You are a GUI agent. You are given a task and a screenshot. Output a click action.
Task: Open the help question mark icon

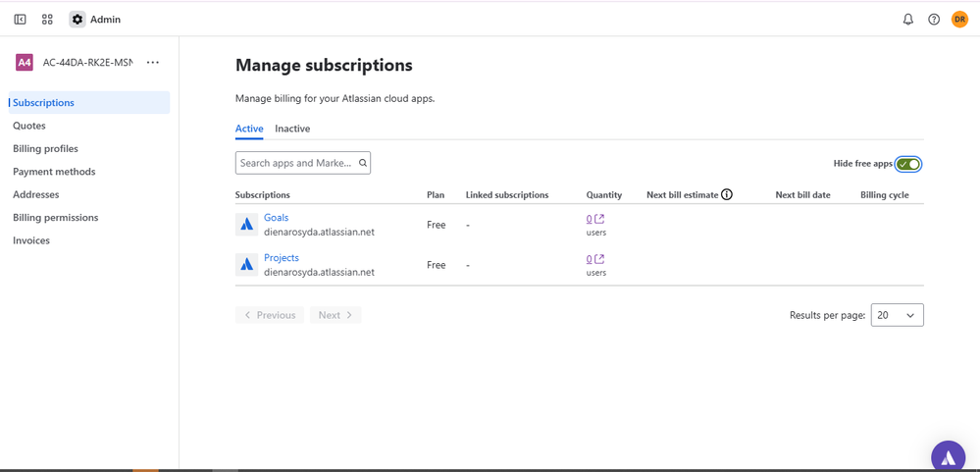click(x=934, y=19)
